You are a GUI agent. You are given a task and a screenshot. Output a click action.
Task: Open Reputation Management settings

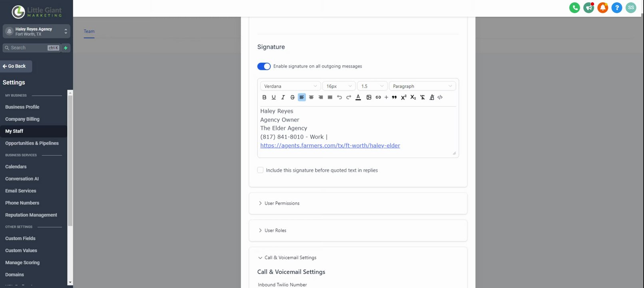pos(31,215)
